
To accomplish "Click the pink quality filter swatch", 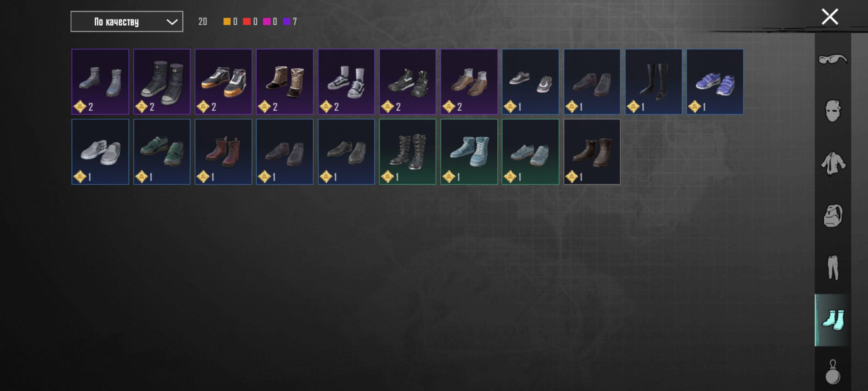I will [x=267, y=21].
